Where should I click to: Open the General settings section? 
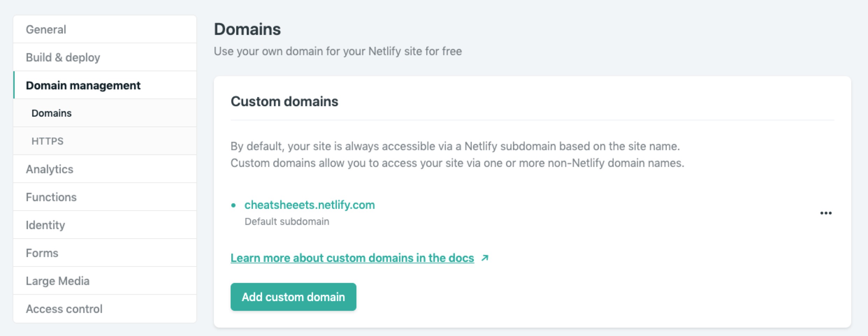[46, 30]
